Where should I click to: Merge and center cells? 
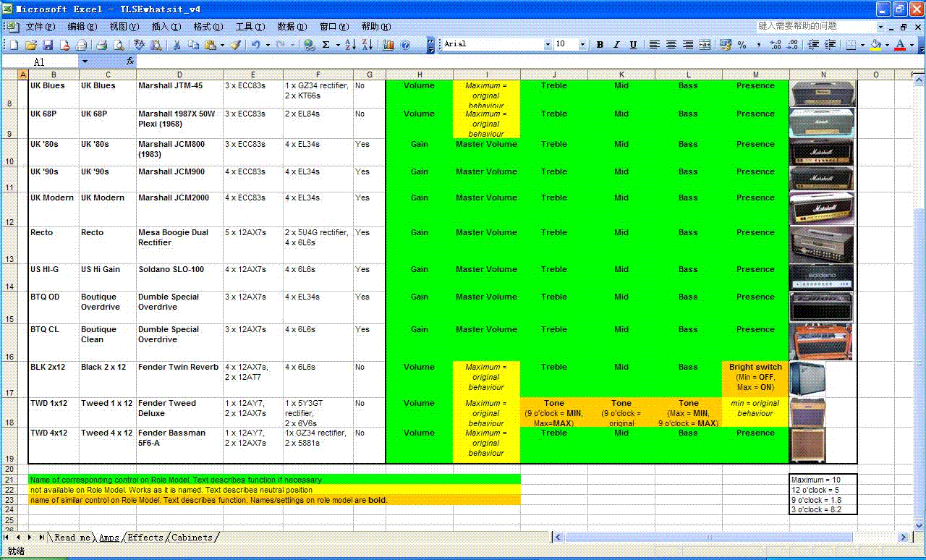click(705, 45)
